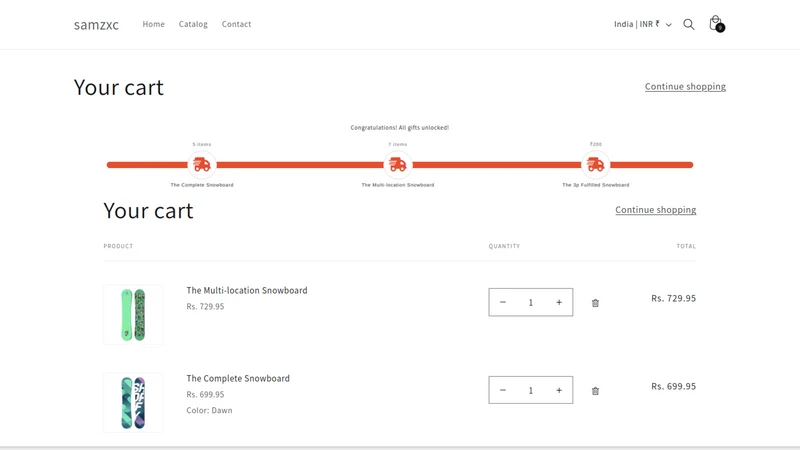This screenshot has height=450, width=800.
Task: Click the upper Continue shopping link
Action: click(x=685, y=86)
